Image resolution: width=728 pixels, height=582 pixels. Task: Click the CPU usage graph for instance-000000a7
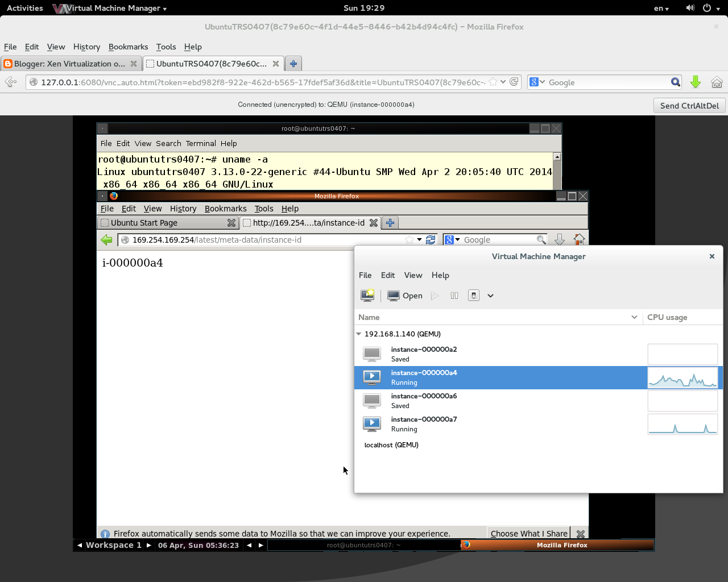coord(682,424)
